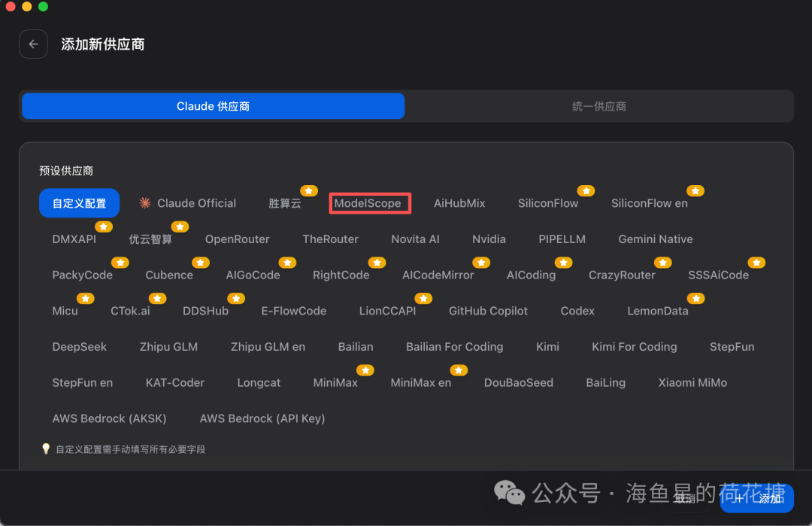Choose the PackyCode provider preset

pos(83,275)
